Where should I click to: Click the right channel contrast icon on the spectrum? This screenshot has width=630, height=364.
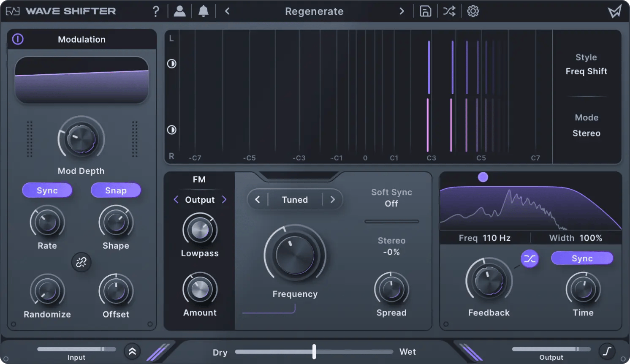(x=171, y=130)
